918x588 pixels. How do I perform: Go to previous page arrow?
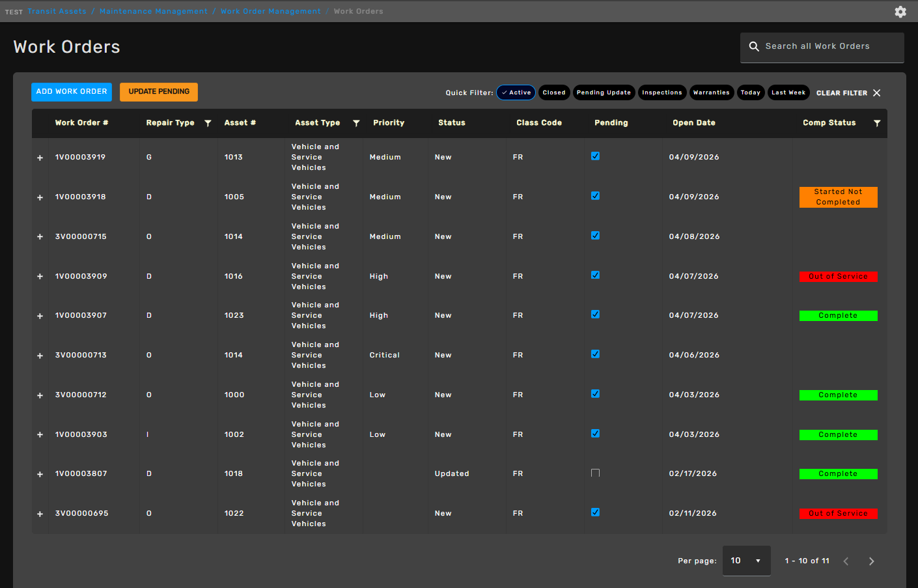point(846,561)
